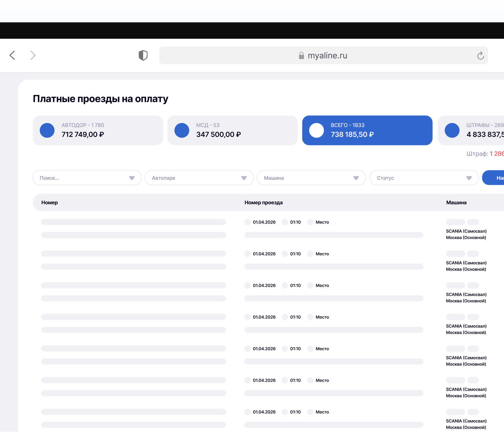Viewport: 504px width, 432px height.
Task: Click the blue button right of Статус
Action: [493, 178]
